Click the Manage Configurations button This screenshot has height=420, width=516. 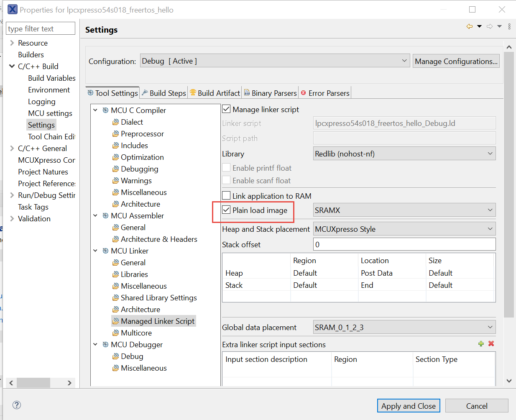(456, 61)
